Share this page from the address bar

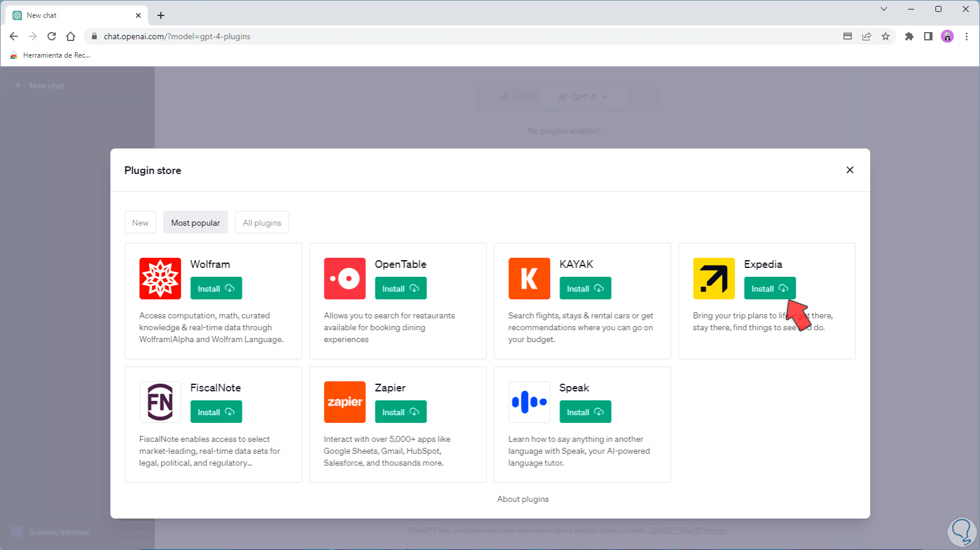(867, 36)
